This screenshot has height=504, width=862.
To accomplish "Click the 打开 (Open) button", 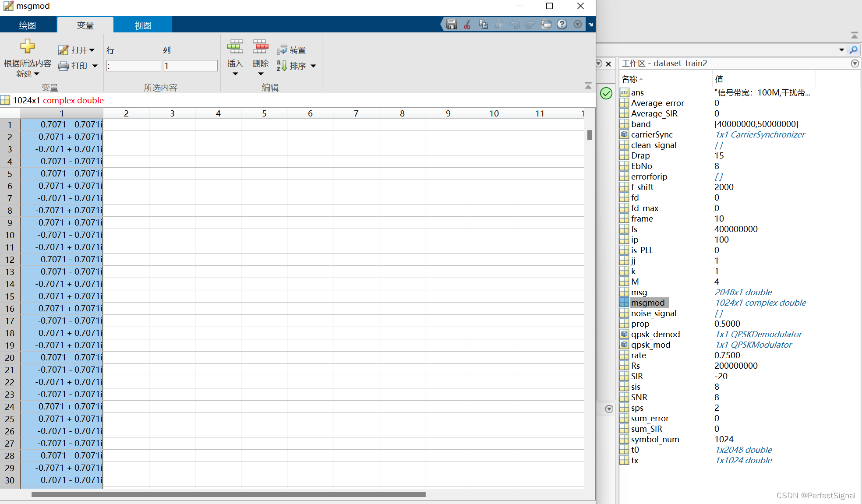I will 77,50.
